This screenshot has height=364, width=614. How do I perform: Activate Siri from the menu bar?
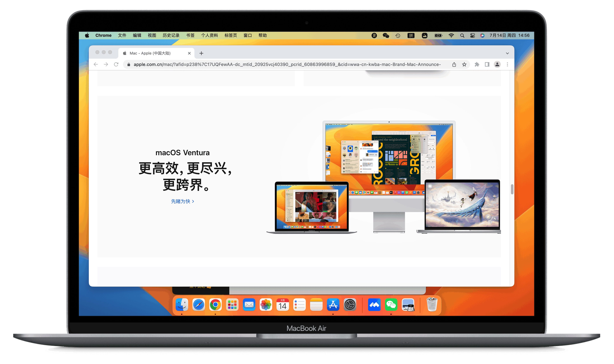(x=482, y=36)
